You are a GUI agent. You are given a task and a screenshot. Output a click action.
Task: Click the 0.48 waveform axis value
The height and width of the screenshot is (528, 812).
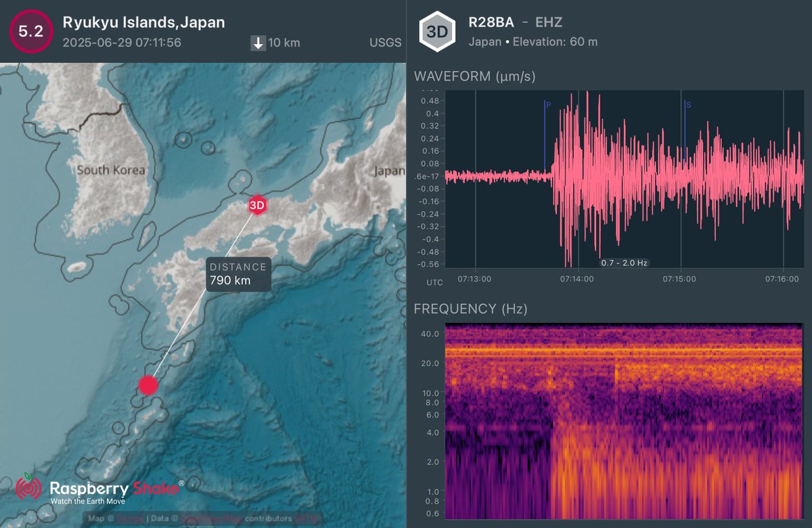430,102
